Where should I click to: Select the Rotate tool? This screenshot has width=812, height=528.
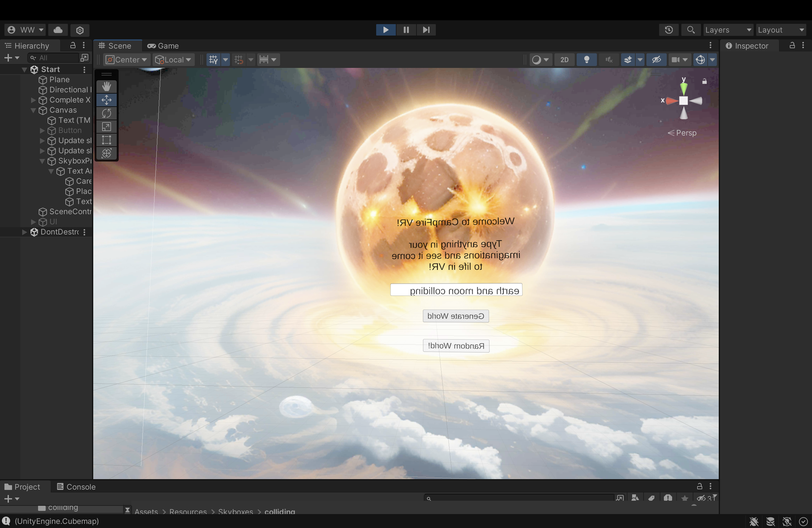pyautogui.click(x=107, y=113)
